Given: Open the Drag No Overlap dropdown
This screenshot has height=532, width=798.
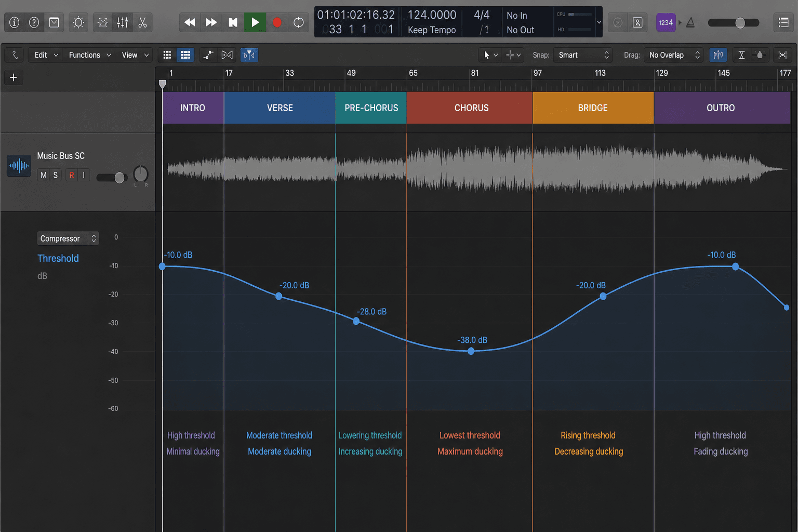Looking at the screenshot, I should tap(673, 55).
